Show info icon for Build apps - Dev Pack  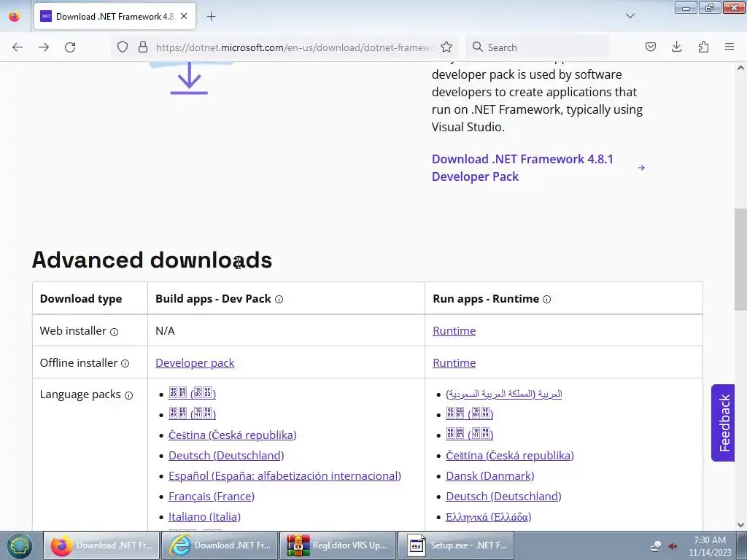279,300
